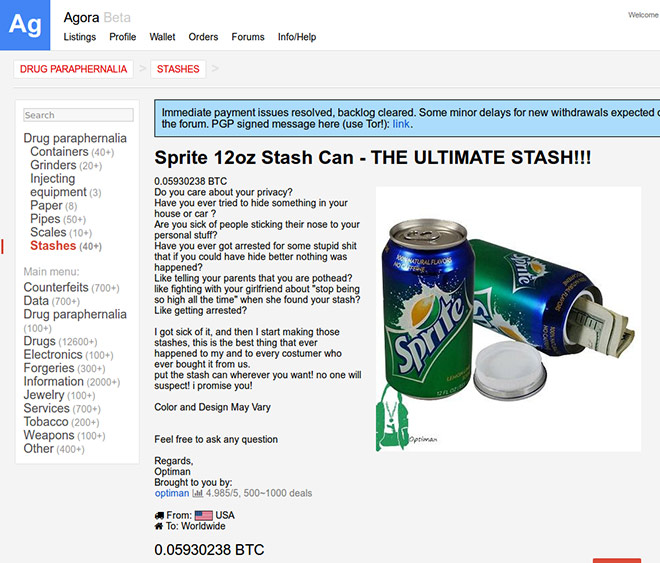The image size is (660, 563).
Task: Open the Services category
Action: (62, 409)
